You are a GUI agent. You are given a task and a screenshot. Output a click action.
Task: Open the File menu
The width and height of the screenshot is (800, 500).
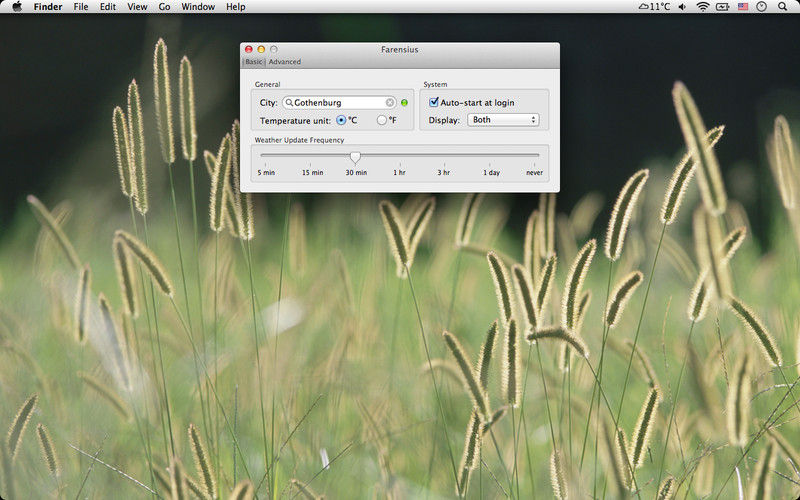(81, 7)
